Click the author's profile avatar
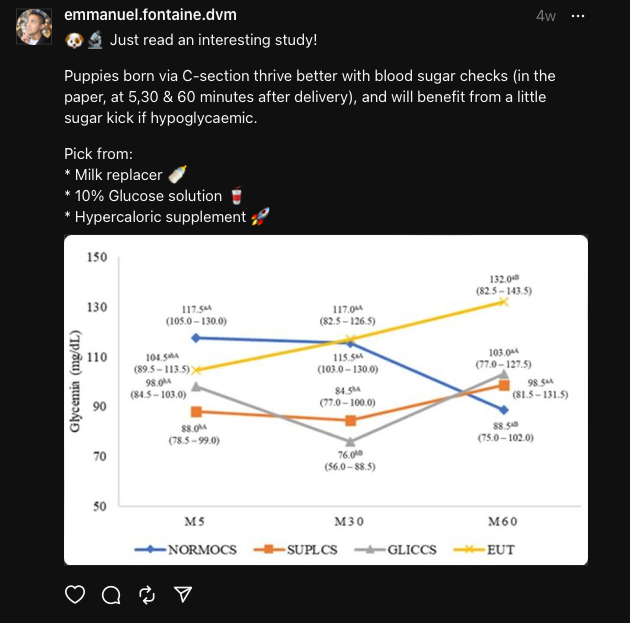The width and height of the screenshot is (630, 623). (x=34, y=27)
